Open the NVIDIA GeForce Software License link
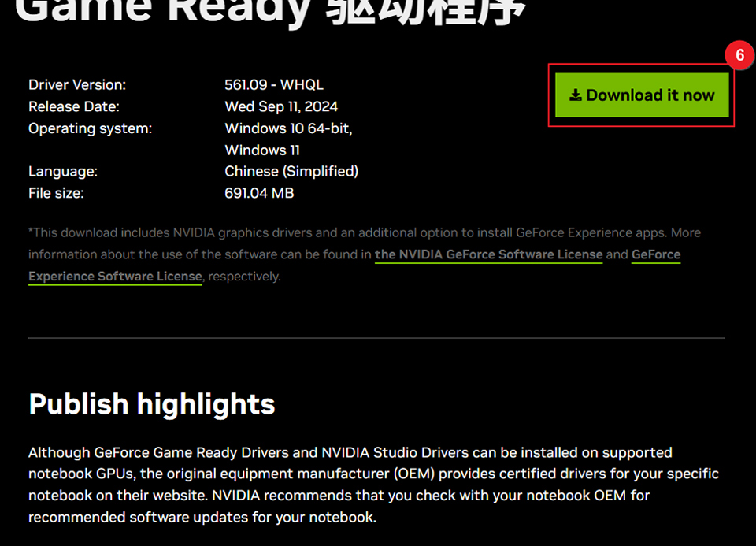The height and width of the screenshot is (546, 756). 488,254
